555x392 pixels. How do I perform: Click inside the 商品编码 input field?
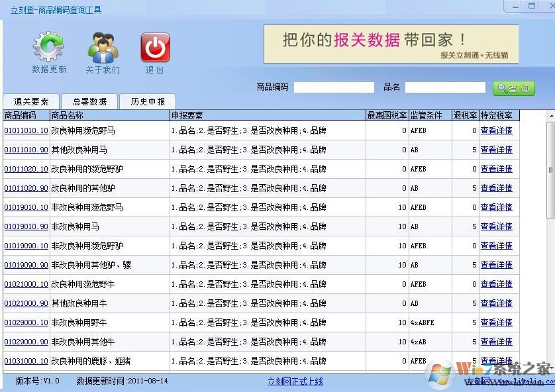tap(334, 86)
